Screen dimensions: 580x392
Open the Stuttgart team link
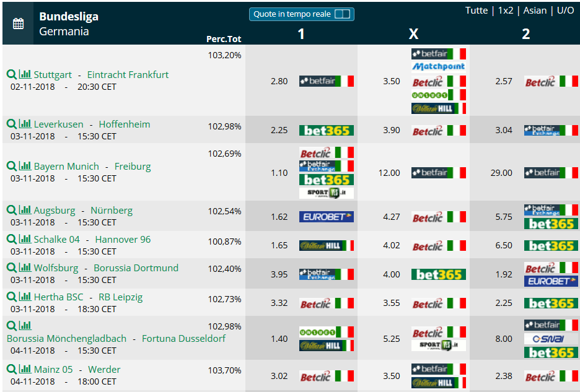coord(53,75)
